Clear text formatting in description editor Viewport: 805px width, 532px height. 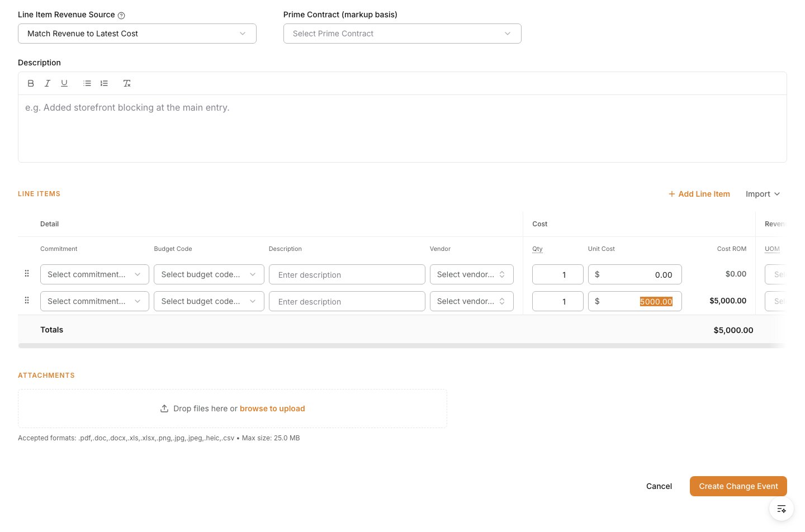click(127, 83)
